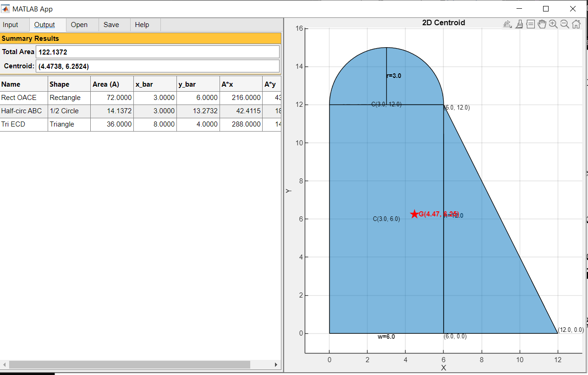Sort by the Name column header
Image resolution: width=588 pixels, height=375 pixels.
click(24, 84)
